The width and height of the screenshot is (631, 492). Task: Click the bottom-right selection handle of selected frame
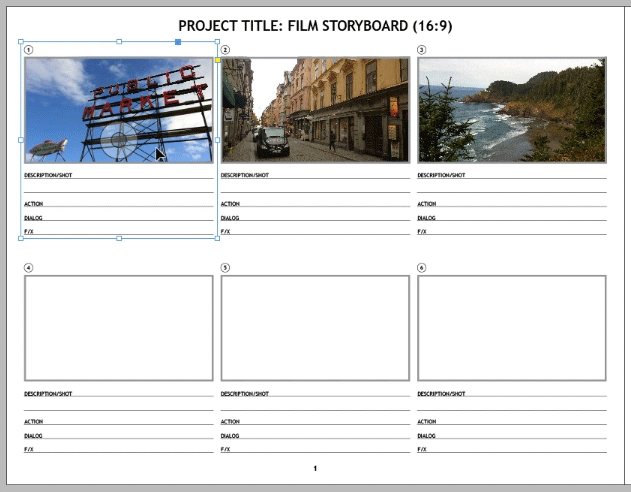pyautogui.click(x=217, y=239)
